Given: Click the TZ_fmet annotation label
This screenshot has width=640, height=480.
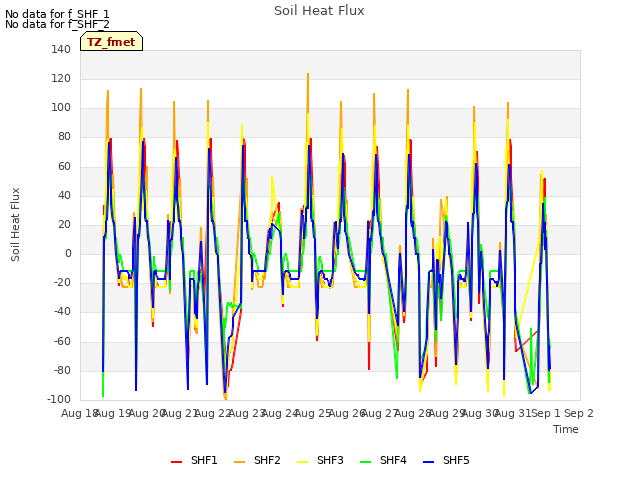Looking at the screenshot, I should 111,41.
